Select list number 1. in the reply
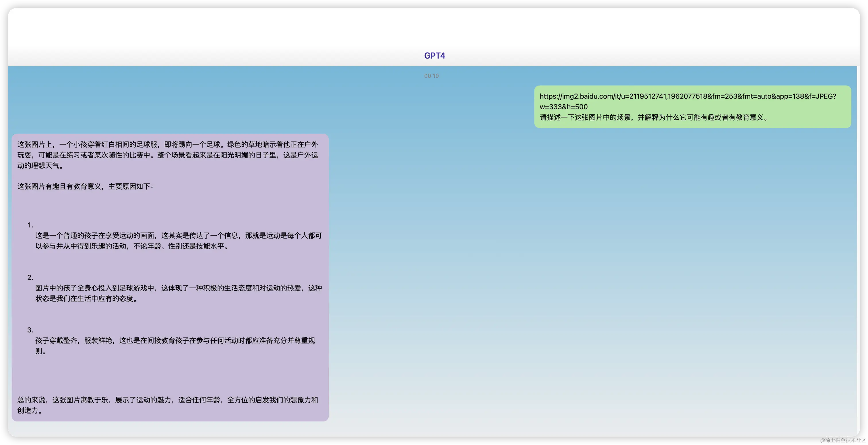Viewport: 868px width, 445px height. pyautogui.click(x=30, y=225)
